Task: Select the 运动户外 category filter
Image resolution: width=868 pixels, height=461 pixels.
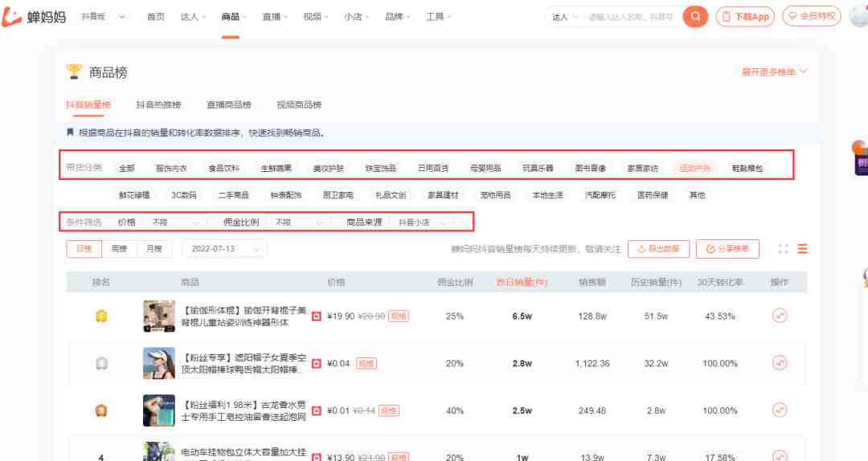Action: 694,168
